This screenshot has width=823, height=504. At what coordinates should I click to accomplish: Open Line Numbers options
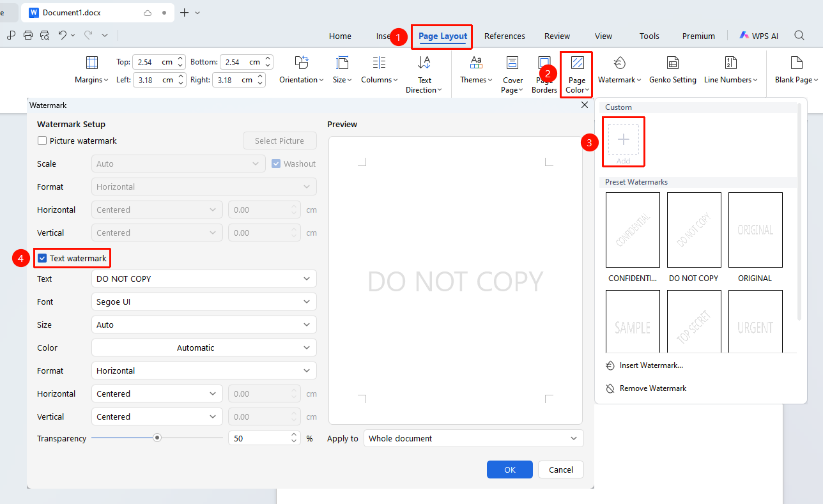730,70
